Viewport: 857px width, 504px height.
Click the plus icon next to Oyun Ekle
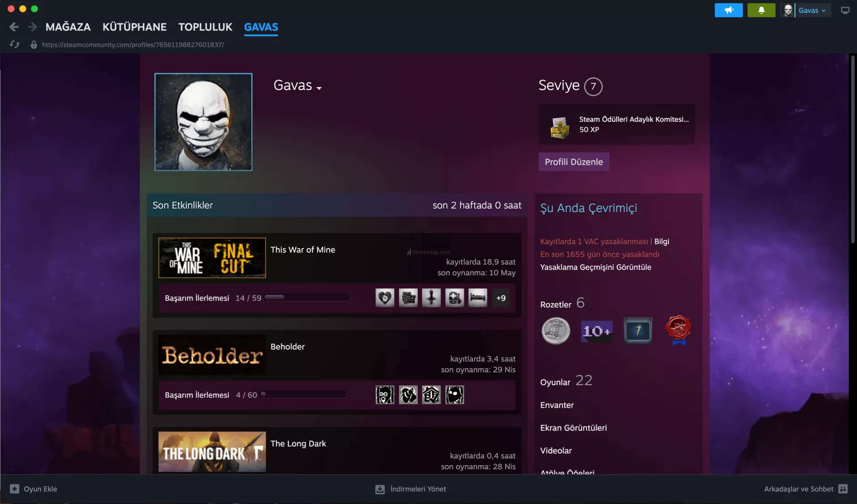coord(15,489)
